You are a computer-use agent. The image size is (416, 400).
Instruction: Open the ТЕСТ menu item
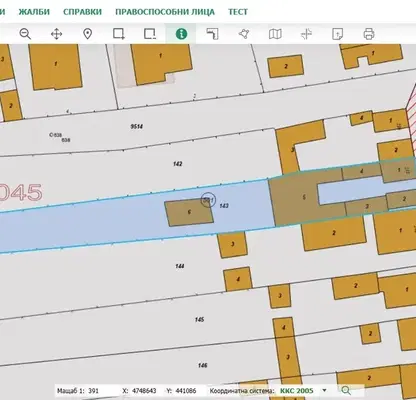click(238, 12)
